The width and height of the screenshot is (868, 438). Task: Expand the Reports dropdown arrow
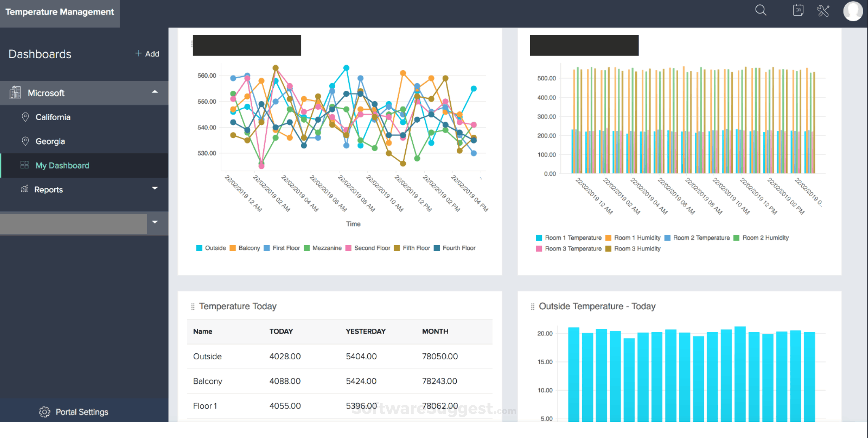tap(155, 188)
